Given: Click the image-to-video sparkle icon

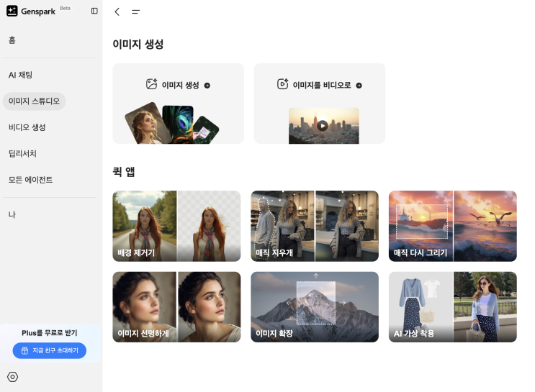Looking at the screenshot, I should 282,84.
